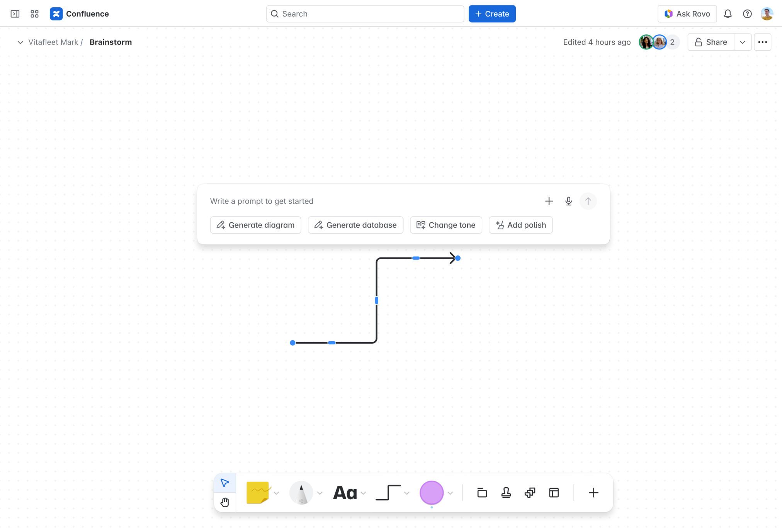Image resolution: width=782 pixels, height=532 pixels.
Task: Focus the Search field
Action: pos(365,14)
